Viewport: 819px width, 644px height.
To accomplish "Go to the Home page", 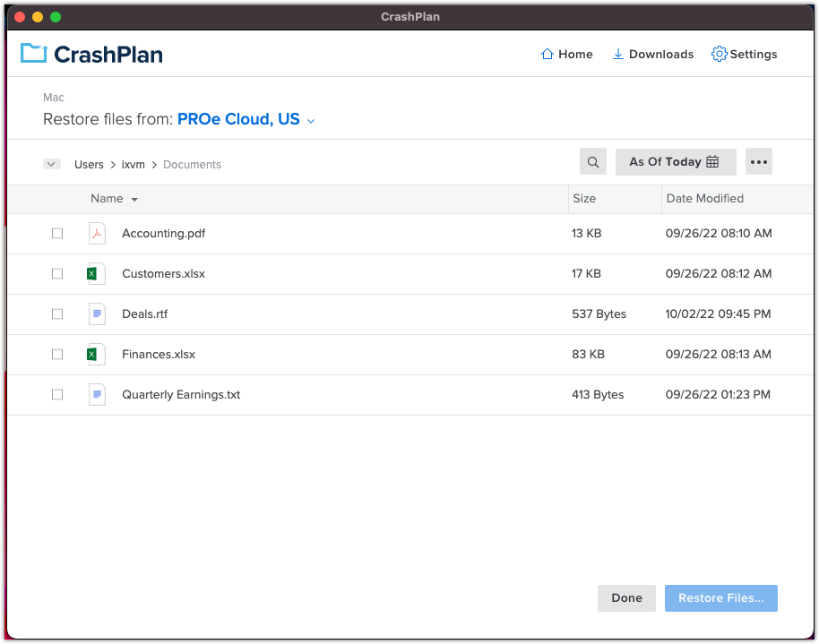I will [x=566, y=55].
